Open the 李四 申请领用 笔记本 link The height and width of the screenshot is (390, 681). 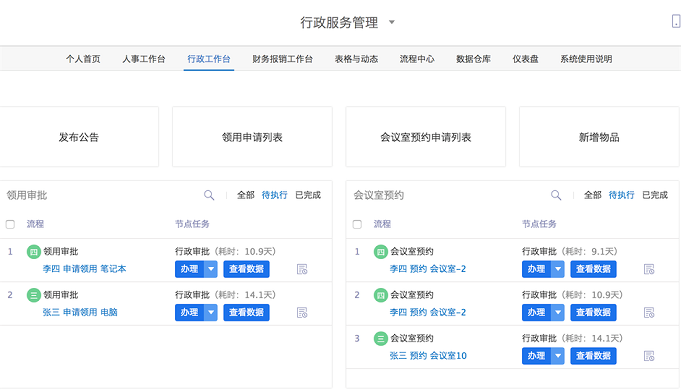click(x=84, y=269)
